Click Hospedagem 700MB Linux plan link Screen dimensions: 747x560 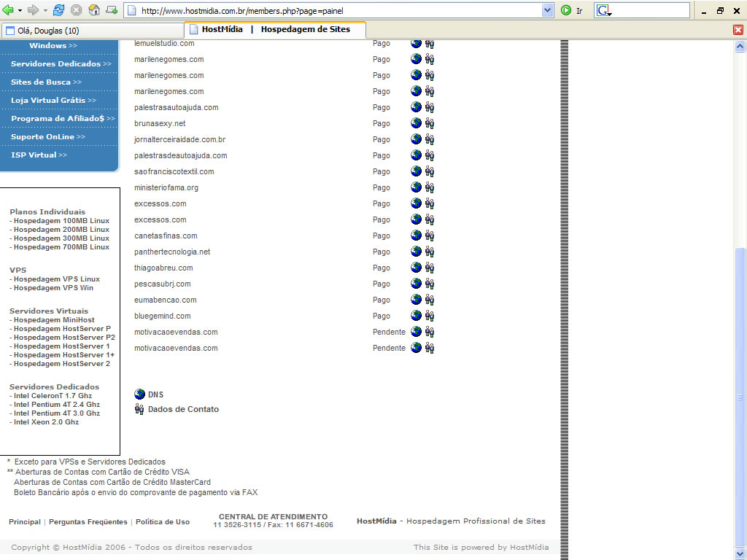click(x=60, y=247)
